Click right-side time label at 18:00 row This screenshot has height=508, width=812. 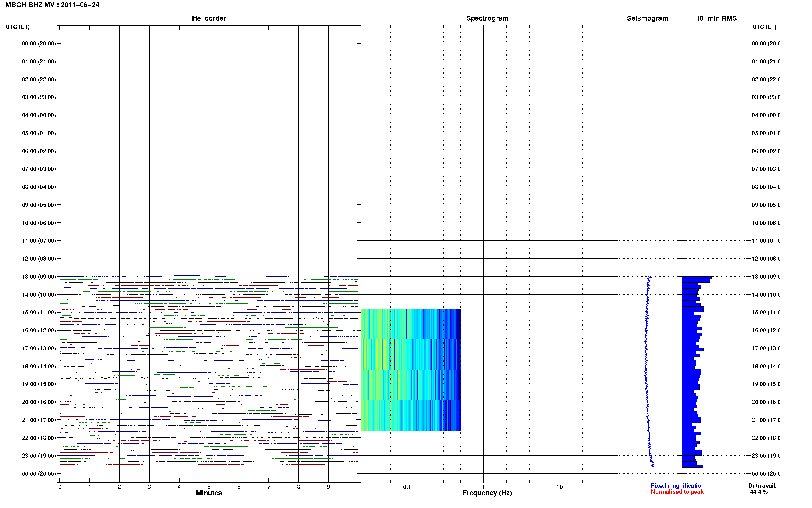765,366
